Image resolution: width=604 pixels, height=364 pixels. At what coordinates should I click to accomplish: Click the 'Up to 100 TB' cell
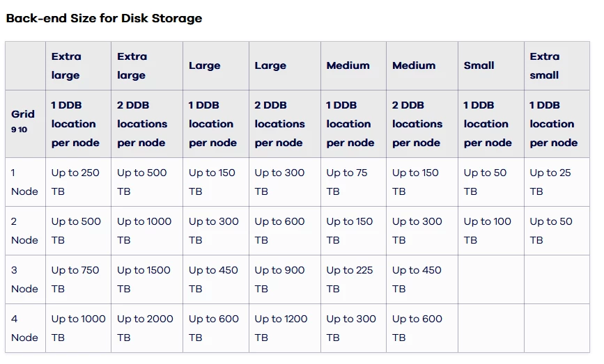(490, 231)
